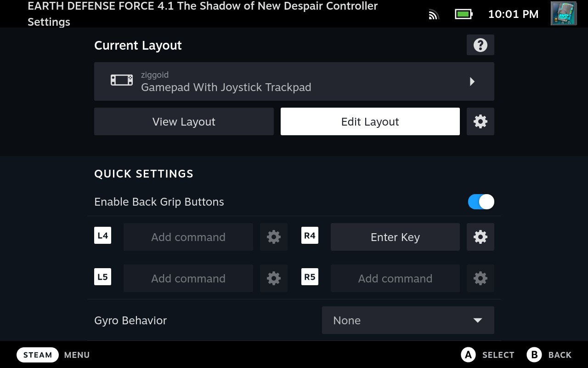
Task: Click the R5 grip button badge
Action: click(310, 277)
